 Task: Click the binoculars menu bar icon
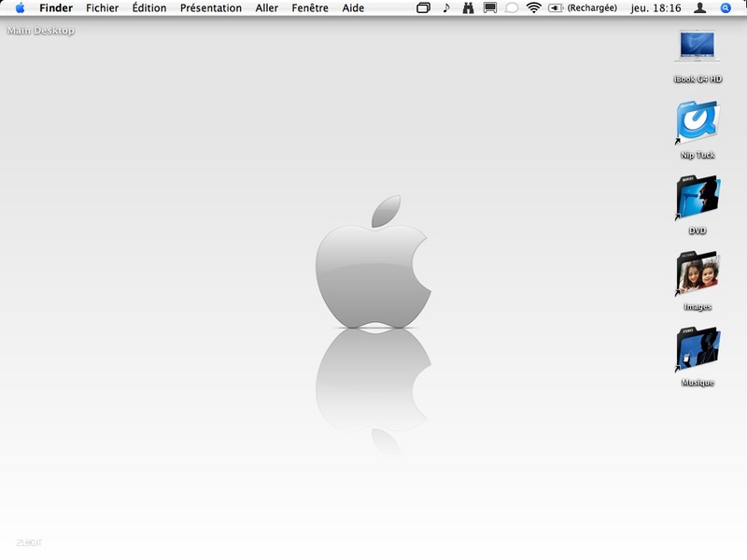(469, 8)
